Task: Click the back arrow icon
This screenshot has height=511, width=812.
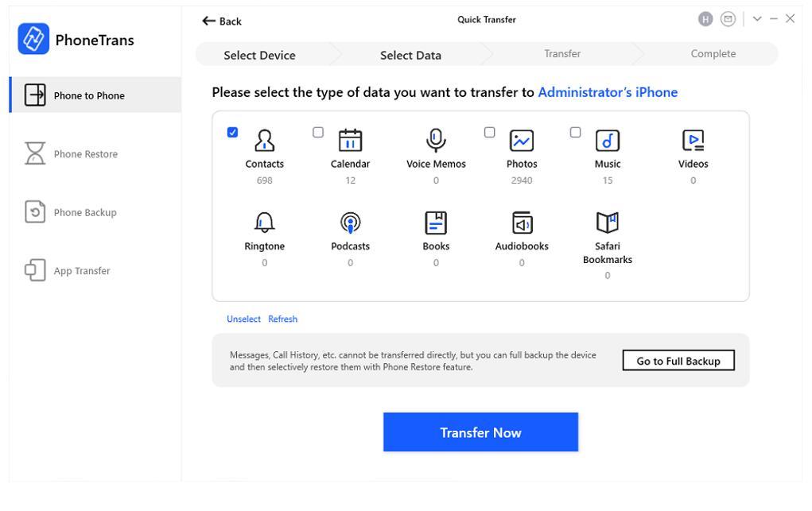Action: [208, 21]
